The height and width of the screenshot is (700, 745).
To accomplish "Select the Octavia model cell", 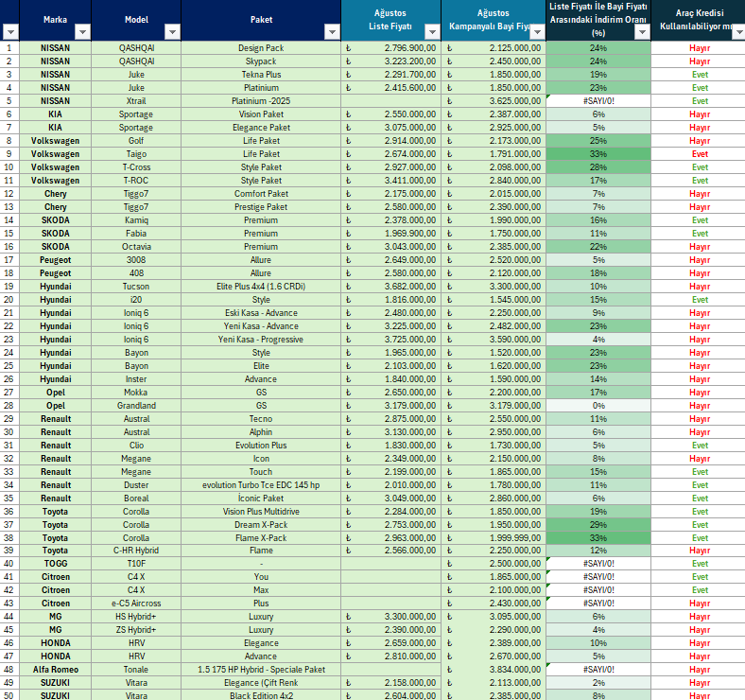I will [x=136, y=247].
